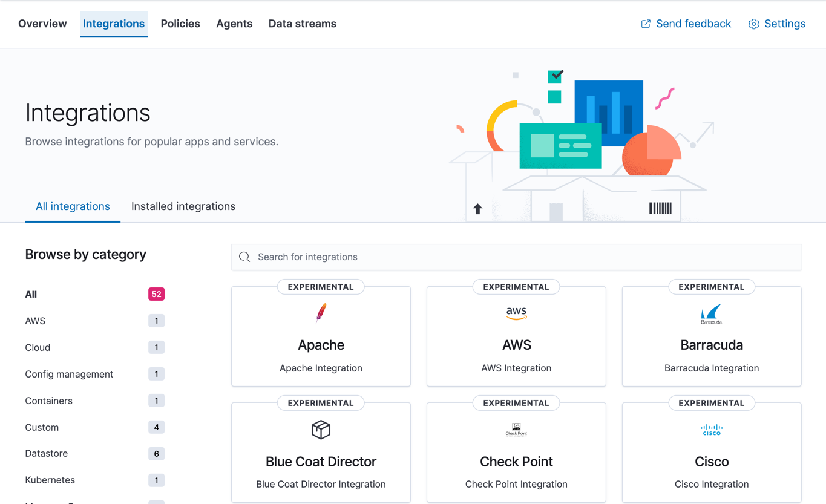This screenshot has height=504, width=826.
Task: Click the Cisco logo icon
Action: pyautogui.click(x=711, y=430)
